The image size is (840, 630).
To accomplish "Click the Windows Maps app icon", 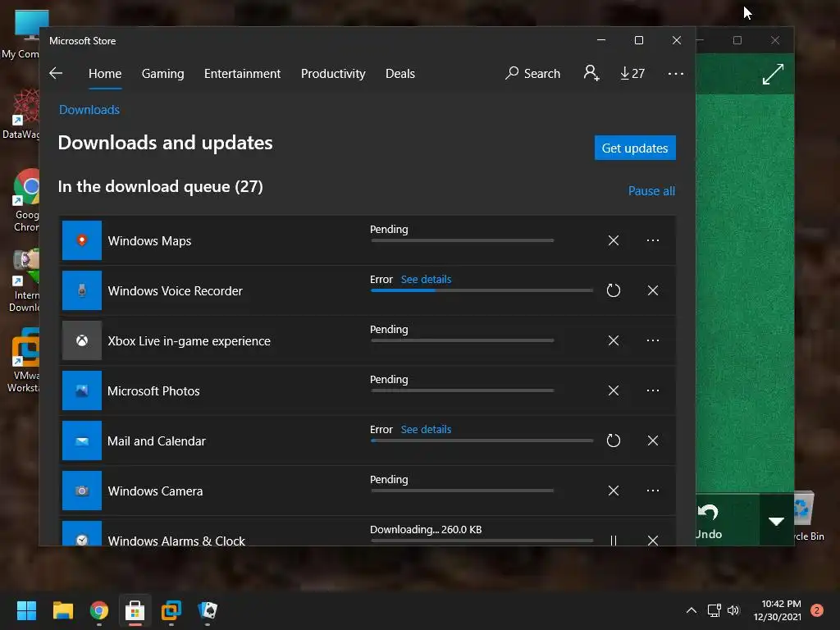I will point(82,240).
